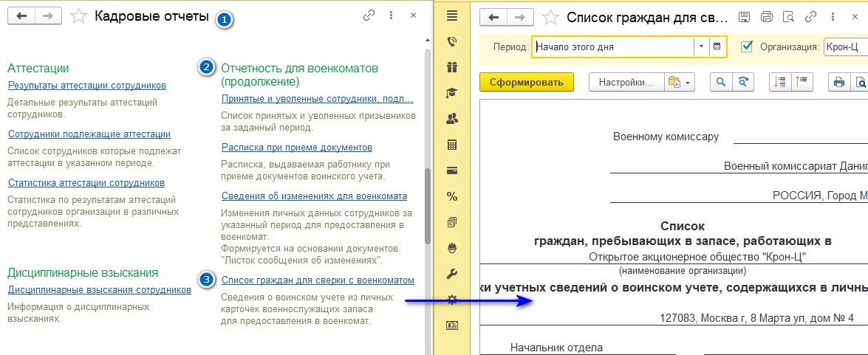Save the report with the floppy disk icon
This screenshot has height=355, width=868.
[x=745, y=16]
